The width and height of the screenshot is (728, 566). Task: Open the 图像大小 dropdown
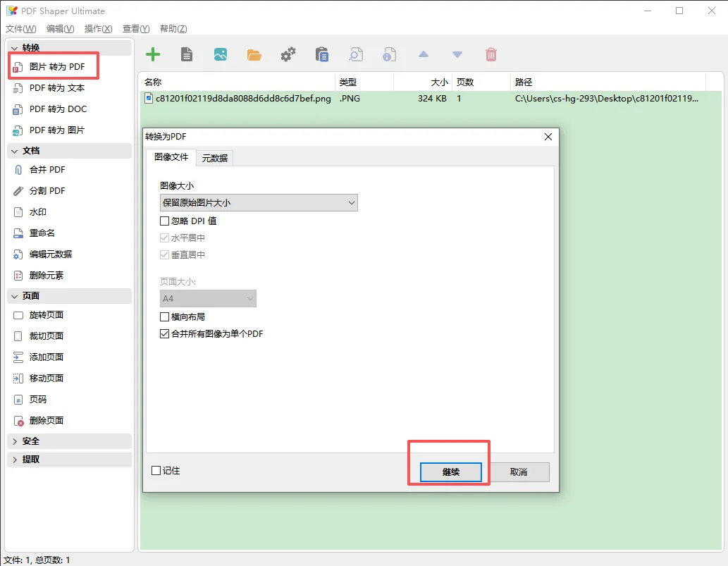click(x=259, y=203)
